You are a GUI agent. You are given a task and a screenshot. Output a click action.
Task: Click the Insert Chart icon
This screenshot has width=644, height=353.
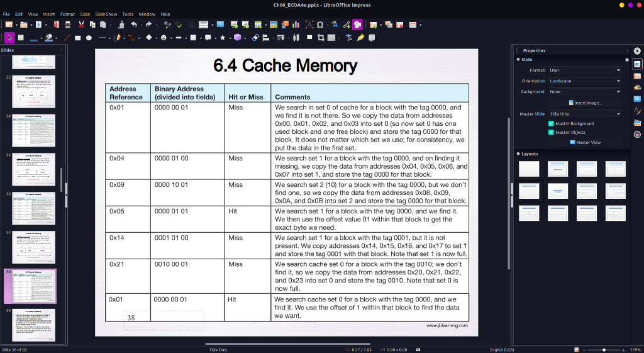pyautogui.click(x=296, y=25)
